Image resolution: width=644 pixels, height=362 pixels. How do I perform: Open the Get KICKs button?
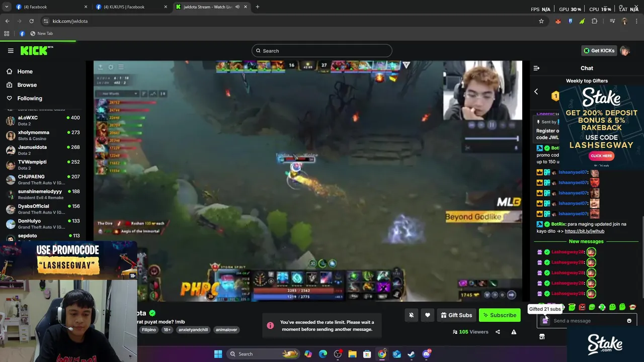(599, 51)
